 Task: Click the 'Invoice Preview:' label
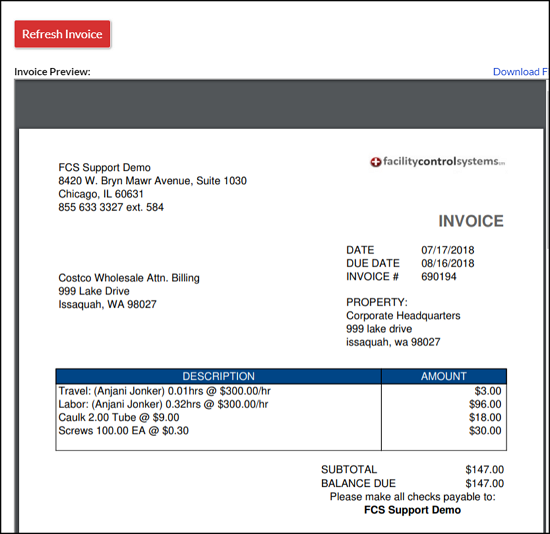pyautogui.click(x=52, y=72)
